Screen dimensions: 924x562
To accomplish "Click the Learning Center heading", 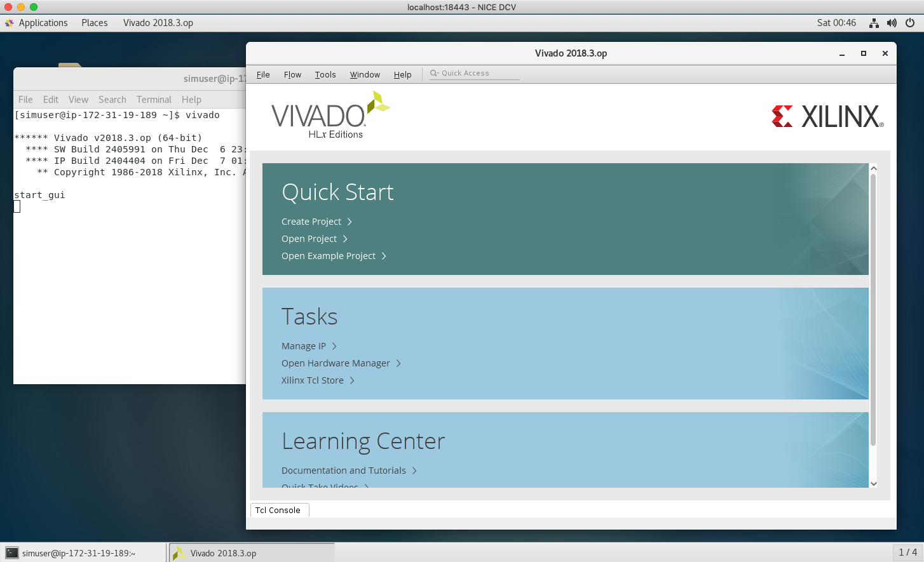I will [363, 441].
